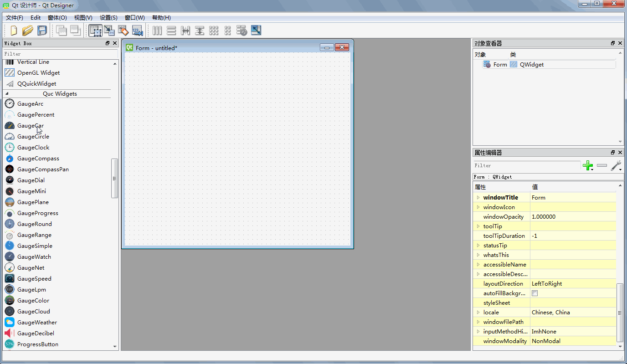Expand the windowIcon property
Image resolution: width=627 pixels, height=364 pixels.
tap(478, 207)
